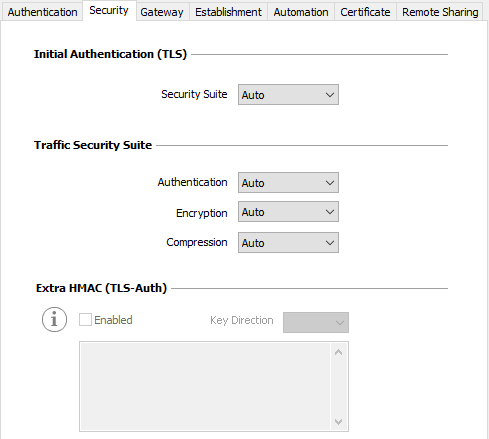Open the Certificate tab
Image resolution: width=489 pixels, height=439 pixels.
coord(365,12)
